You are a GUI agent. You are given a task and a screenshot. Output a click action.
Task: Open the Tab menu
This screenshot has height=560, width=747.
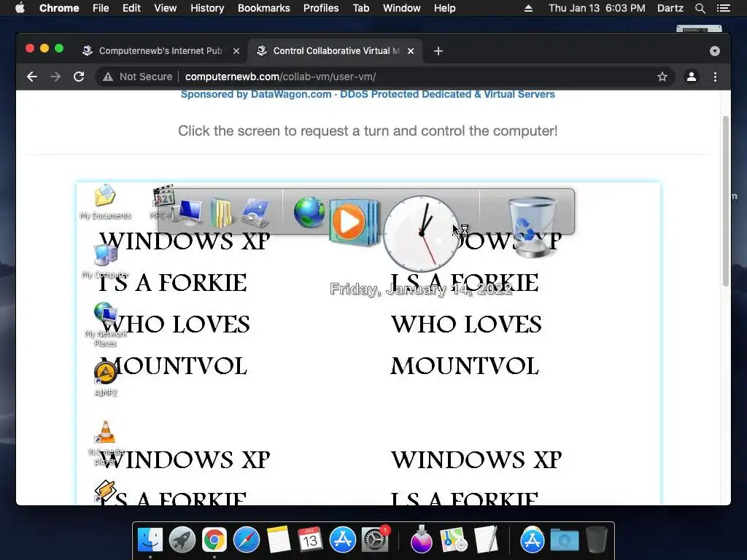[361, 8]
